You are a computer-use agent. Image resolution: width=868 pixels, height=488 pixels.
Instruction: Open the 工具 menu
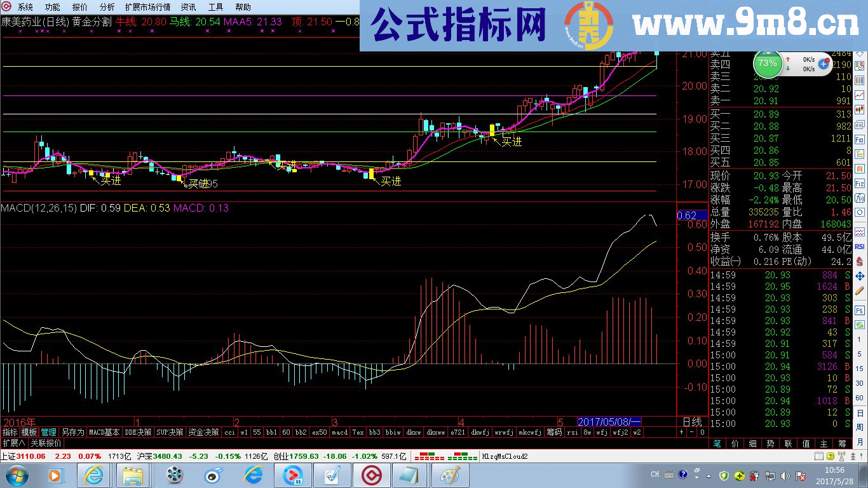(x=215, y=7)
